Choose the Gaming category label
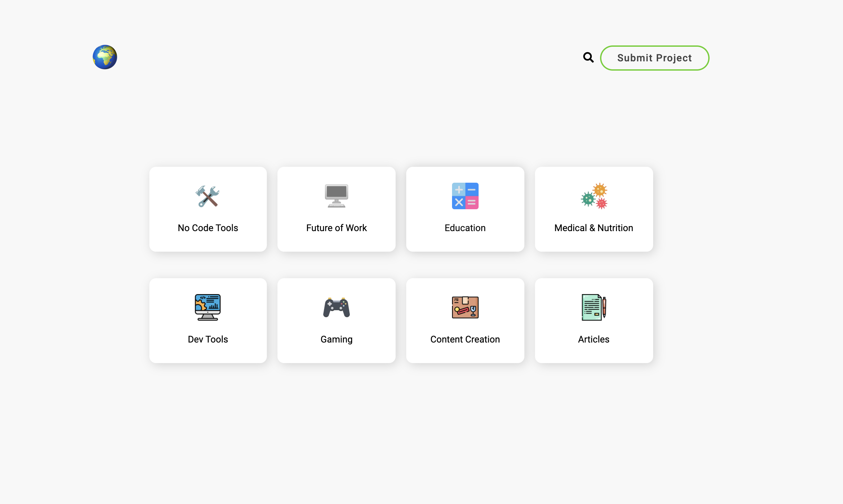 [336, 339]
